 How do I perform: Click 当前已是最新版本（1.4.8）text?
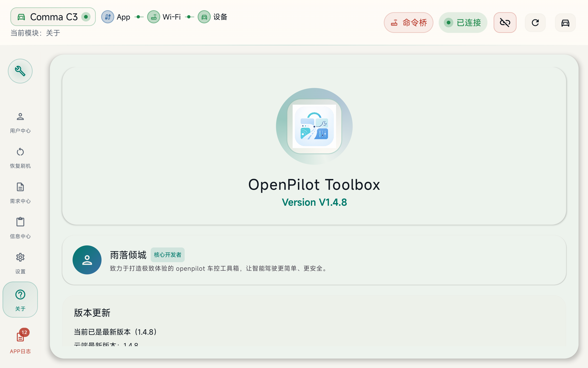(x=115, y=332)
